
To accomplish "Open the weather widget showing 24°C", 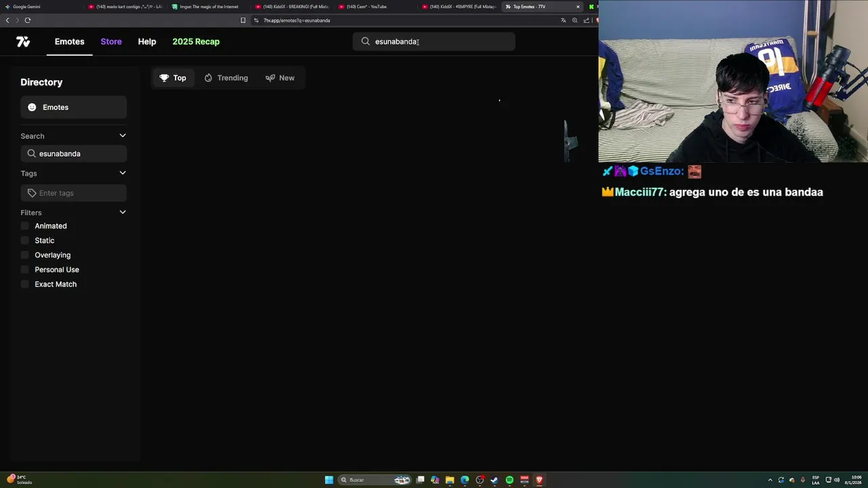I will point(20,479).
